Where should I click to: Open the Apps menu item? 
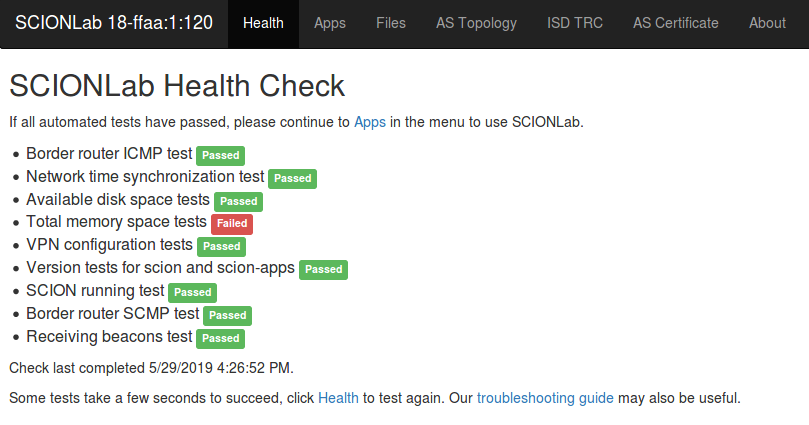[330, 23]
